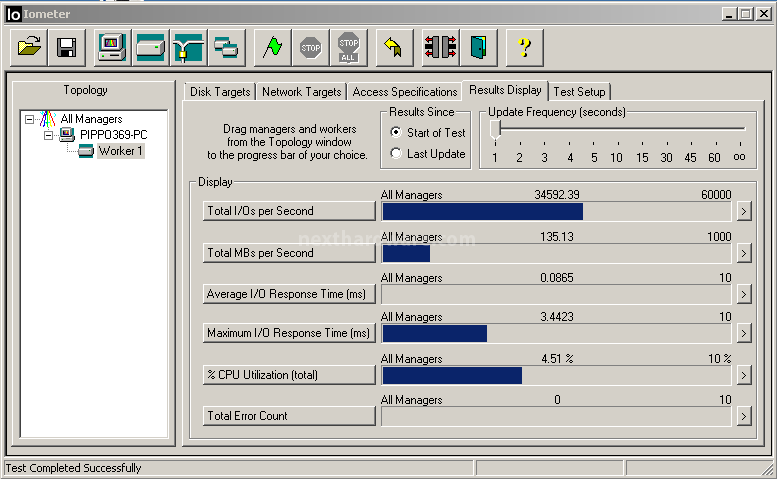777x479 pixels.
Task: Open the Access Specifications tab
Action: pos(404,92)
